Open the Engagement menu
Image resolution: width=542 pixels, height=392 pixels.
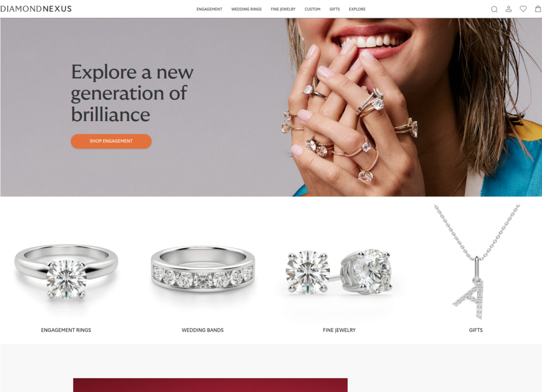point(209,10)
